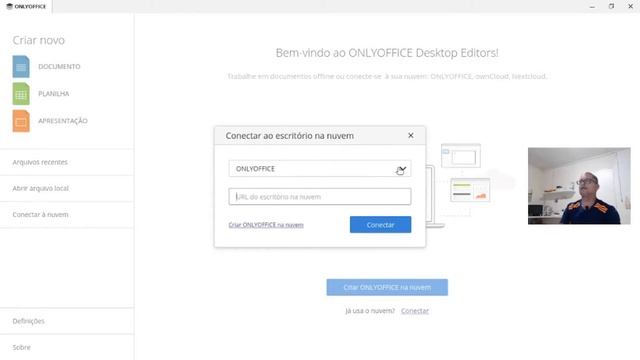Close the ONLYOFFICE window
The height and width of the screenshot is (360, 640).
tap(630, 7)
